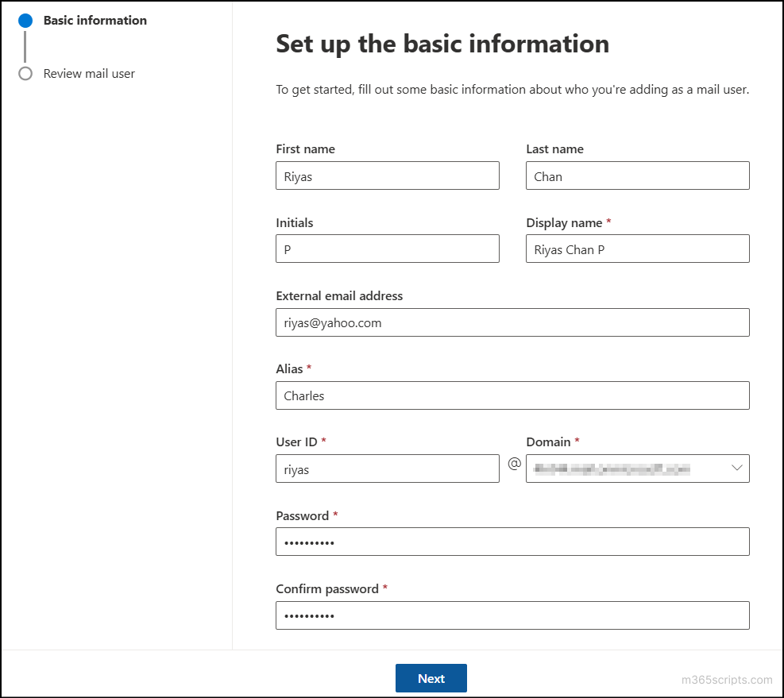
Task: Focus the External email address field
Action: [x=512, y=322]
